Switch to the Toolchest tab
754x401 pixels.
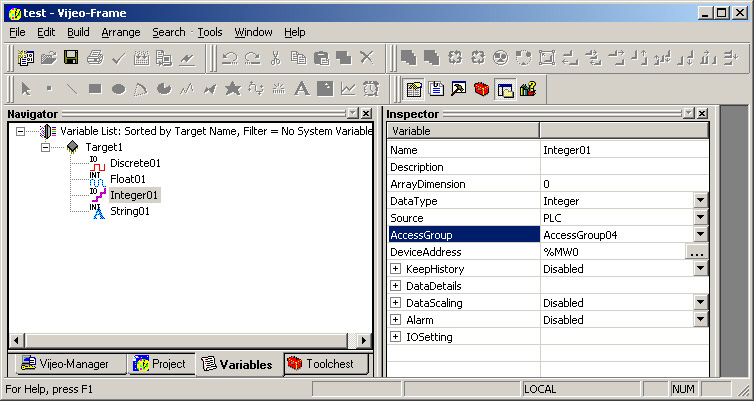[x=327, y=364]
